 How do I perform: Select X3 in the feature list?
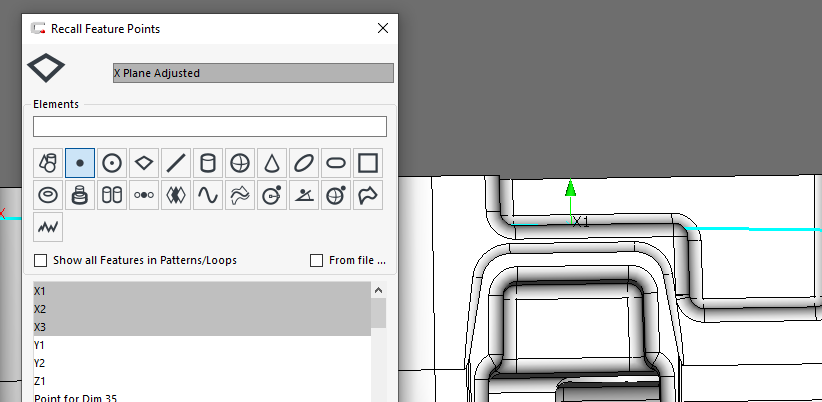click(202, 327)
